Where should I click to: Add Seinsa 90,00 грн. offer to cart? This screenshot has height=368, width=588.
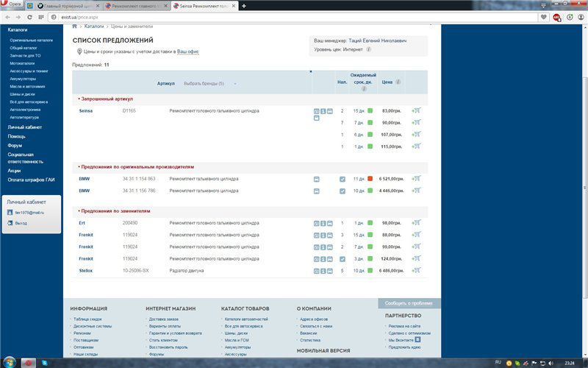[416, 122]
